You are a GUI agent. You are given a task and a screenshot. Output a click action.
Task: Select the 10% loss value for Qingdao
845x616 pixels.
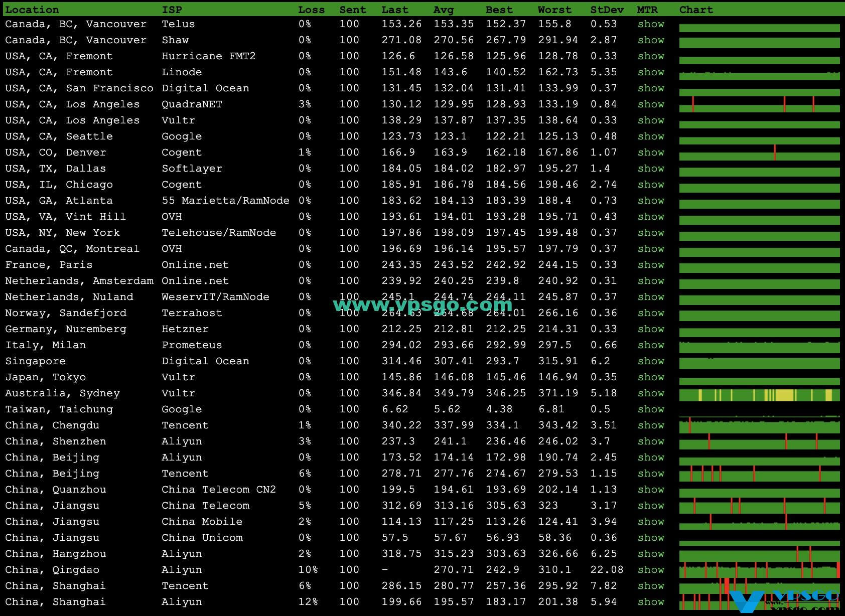point(308,570)
